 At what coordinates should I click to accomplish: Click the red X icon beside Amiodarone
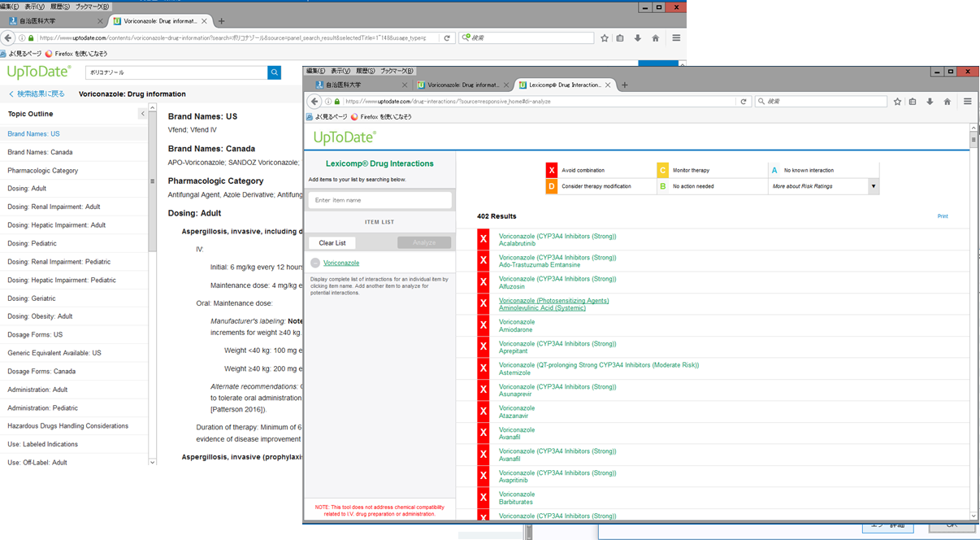[483, 325]
